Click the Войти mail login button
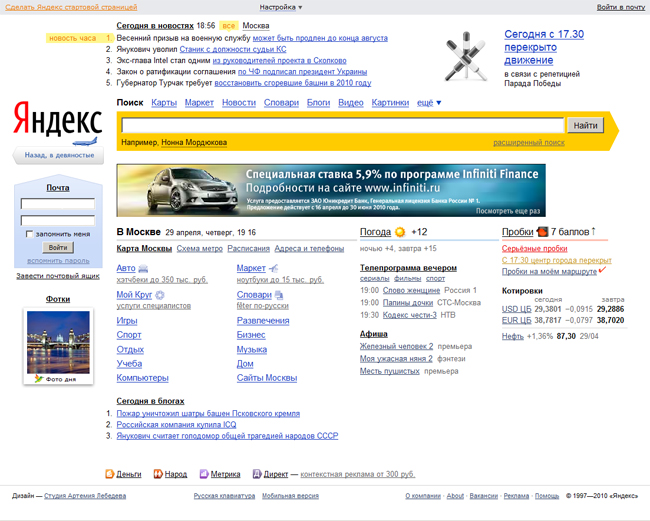Image resolution: width=650 pixels, height=521 pixels. click(58, 247)
